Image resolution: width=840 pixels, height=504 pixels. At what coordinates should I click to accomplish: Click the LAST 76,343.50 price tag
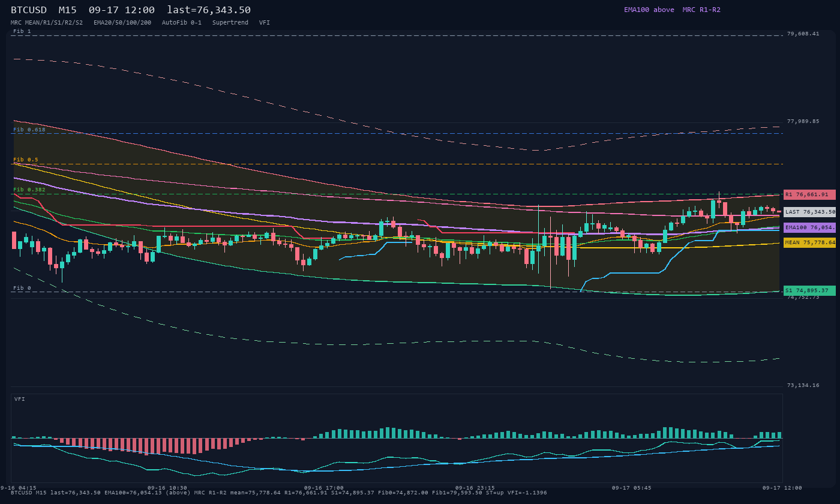click(809, 212)
